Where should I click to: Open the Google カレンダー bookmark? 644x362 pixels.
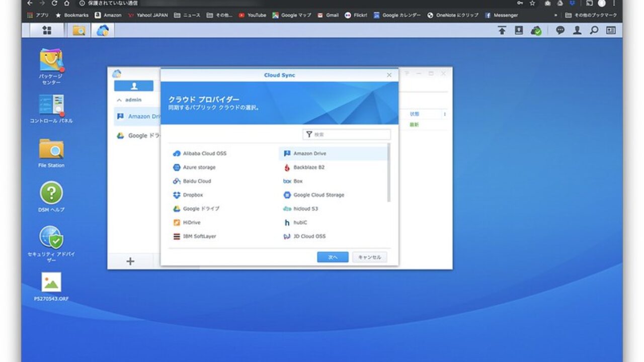point(397,15)
